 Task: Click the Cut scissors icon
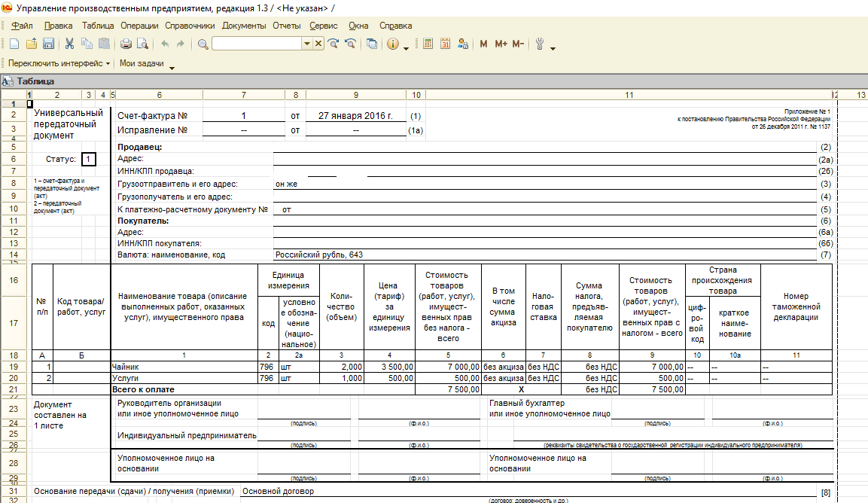(x=69, y=44)
